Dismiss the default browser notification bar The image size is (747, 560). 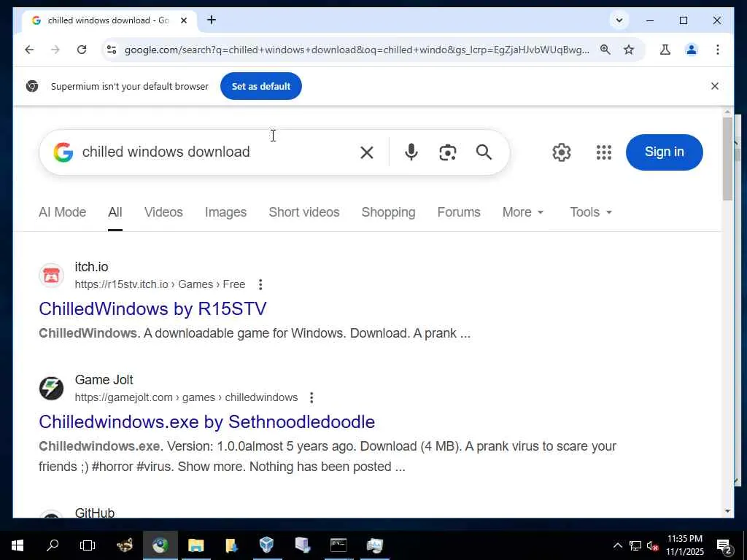point(715,86)
